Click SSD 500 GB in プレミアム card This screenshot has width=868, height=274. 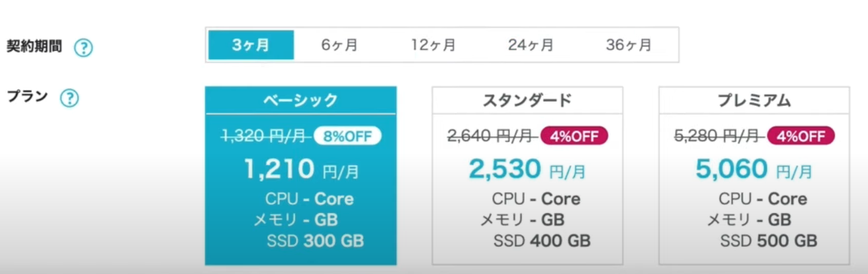click(x=769, y=241)
